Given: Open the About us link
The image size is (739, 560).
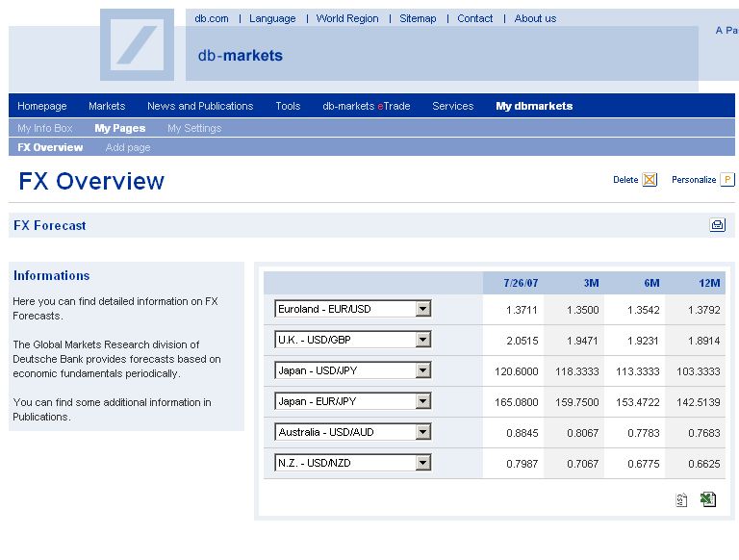Looking at the screenshot, I should 535,18.
